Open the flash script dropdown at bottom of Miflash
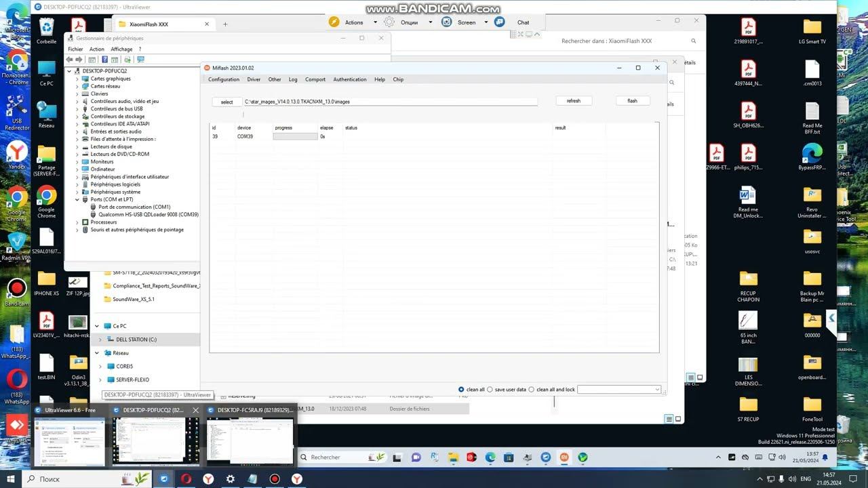 coord(619,389)
